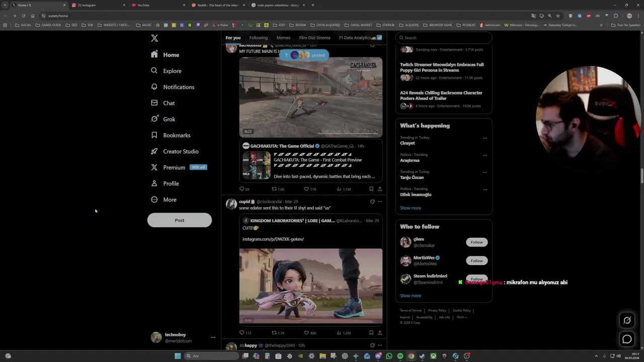Open Profile in the sidebar

pos(165,184)
